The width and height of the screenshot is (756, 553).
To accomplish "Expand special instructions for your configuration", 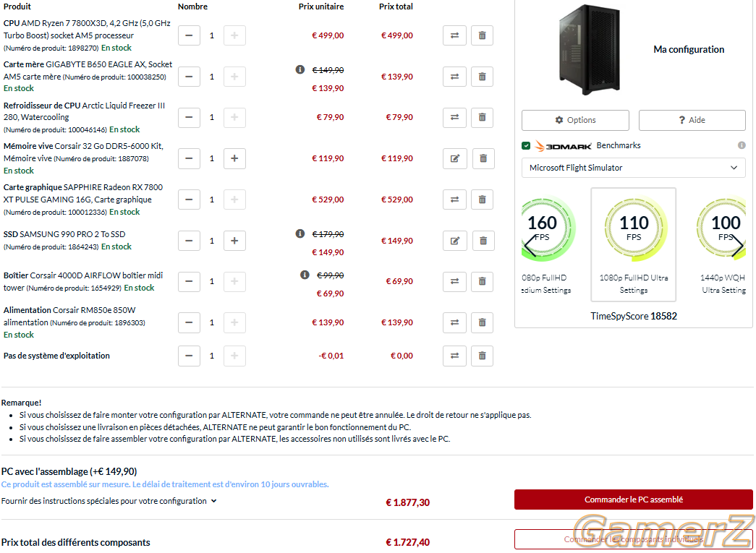I will click(x=109, y=502).
